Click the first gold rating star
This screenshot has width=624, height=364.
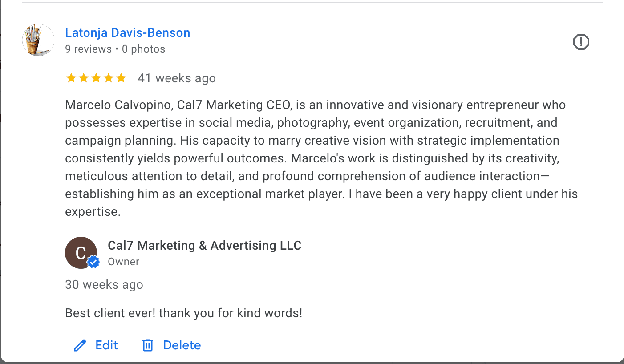click(x=71, y=78)
